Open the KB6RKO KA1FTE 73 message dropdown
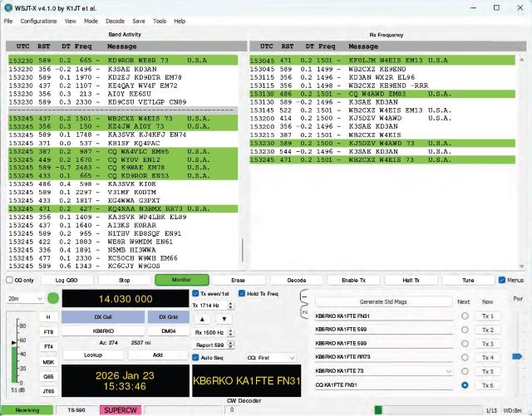This screenshot has height=416, width=532. (448, 370)
